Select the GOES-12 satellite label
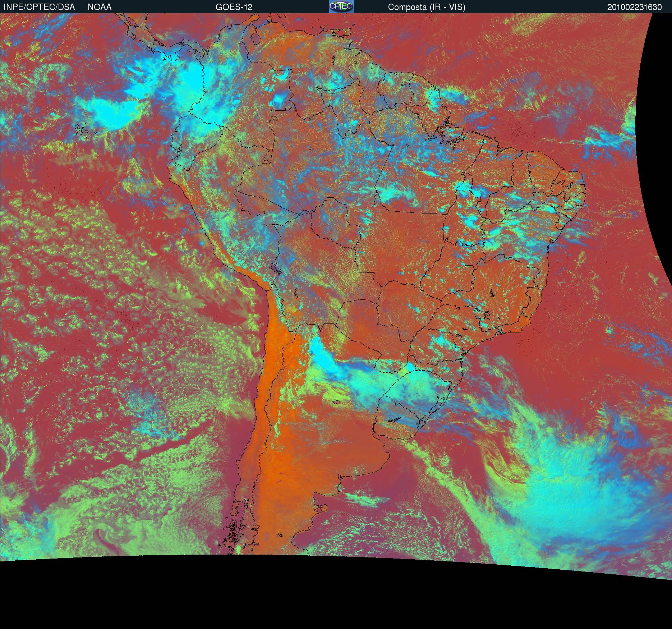672x629 pixels. pos(234,7)
